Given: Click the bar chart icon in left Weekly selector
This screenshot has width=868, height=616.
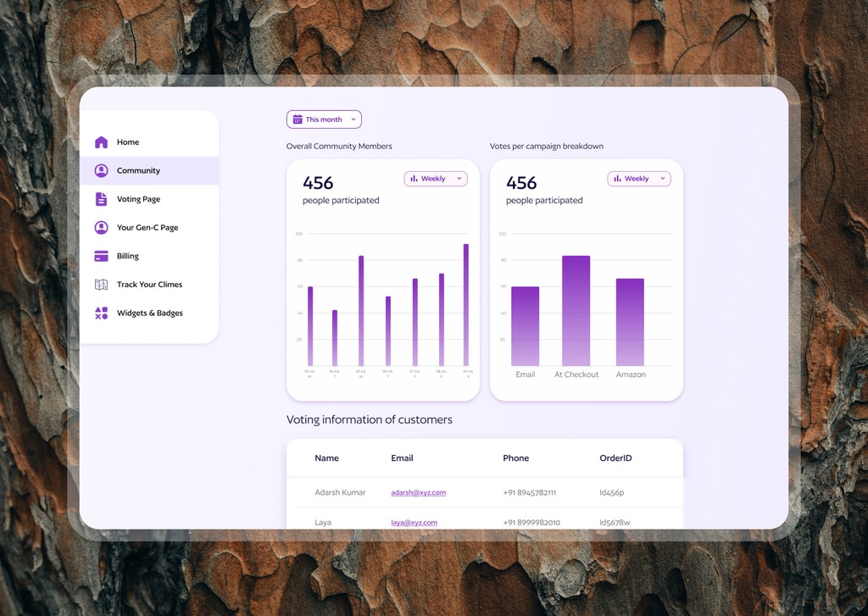Looking at the screenshot, I should pos(416,178).
